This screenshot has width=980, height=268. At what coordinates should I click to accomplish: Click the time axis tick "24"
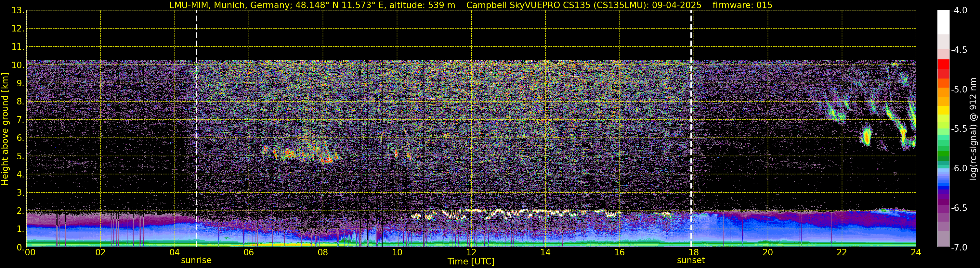(x=916, y=252)
